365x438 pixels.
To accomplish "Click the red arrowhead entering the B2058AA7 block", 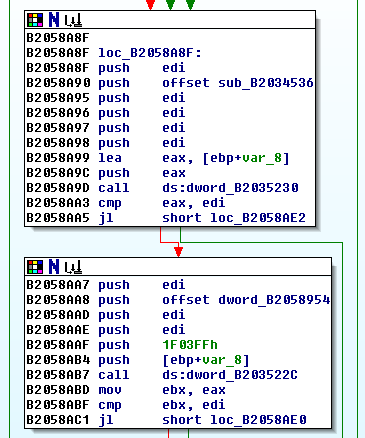I will [178, 252].
